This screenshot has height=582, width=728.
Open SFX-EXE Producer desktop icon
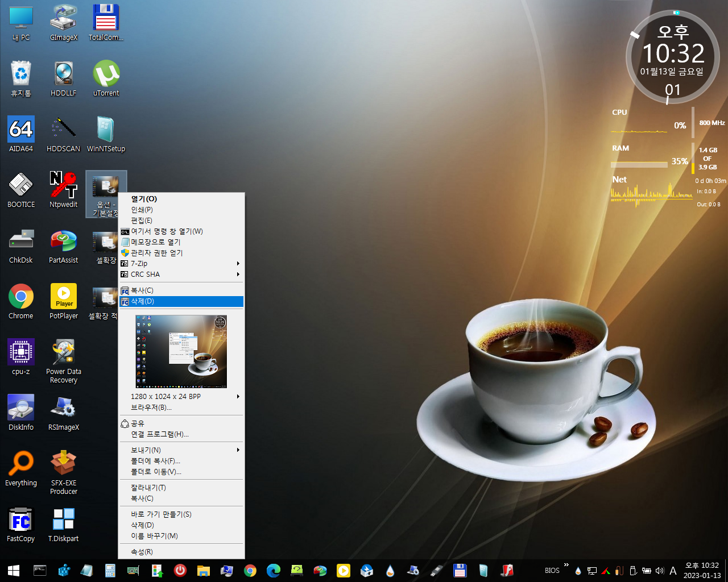[64, 473]
